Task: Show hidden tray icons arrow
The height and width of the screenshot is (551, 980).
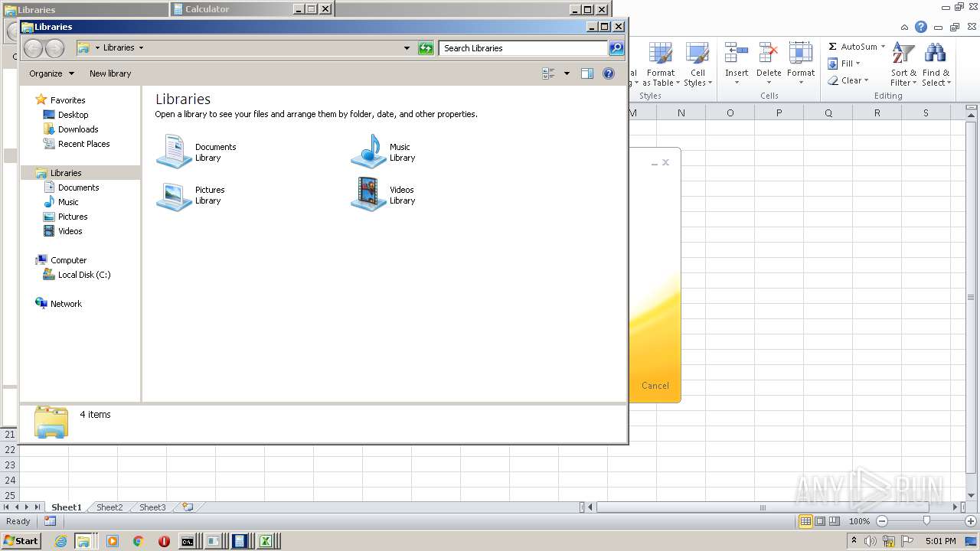Action: tap(853, 541)
